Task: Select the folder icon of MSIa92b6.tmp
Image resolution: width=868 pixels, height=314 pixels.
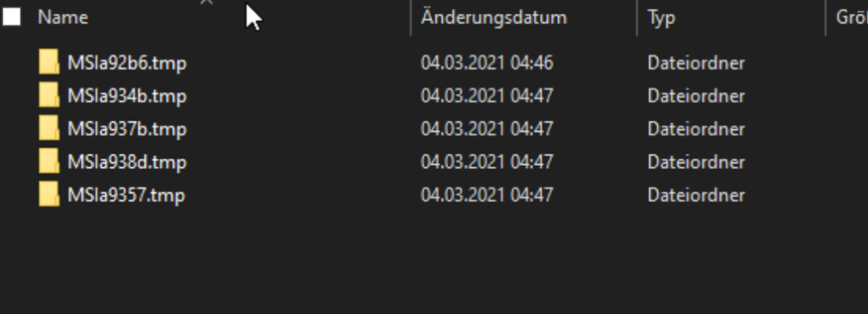Action: coord(49,62)
